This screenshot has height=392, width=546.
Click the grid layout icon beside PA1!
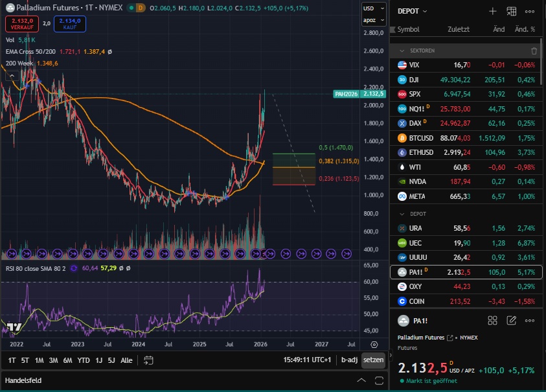492,320
